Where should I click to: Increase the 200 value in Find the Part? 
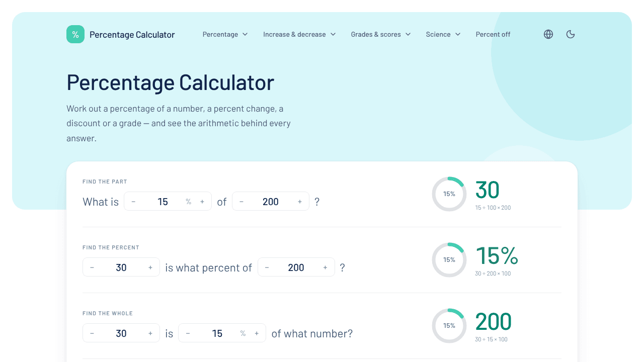[x=300, y=202]
